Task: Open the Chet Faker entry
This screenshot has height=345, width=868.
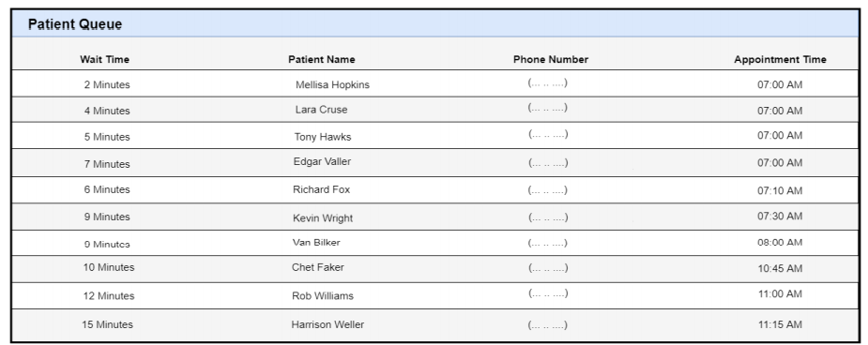Action: (318, 267)
